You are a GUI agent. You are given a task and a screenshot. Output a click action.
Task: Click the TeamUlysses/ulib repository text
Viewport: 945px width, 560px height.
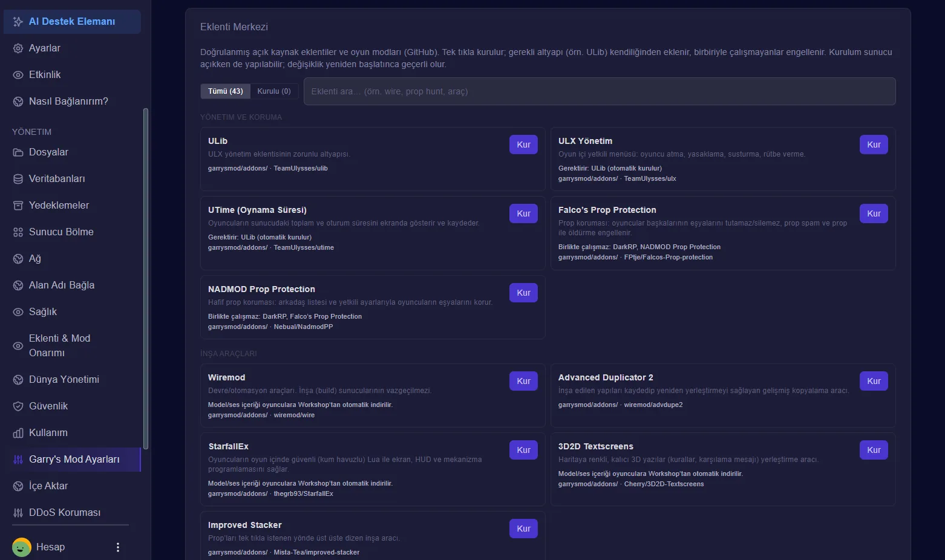tap(301, 168)
